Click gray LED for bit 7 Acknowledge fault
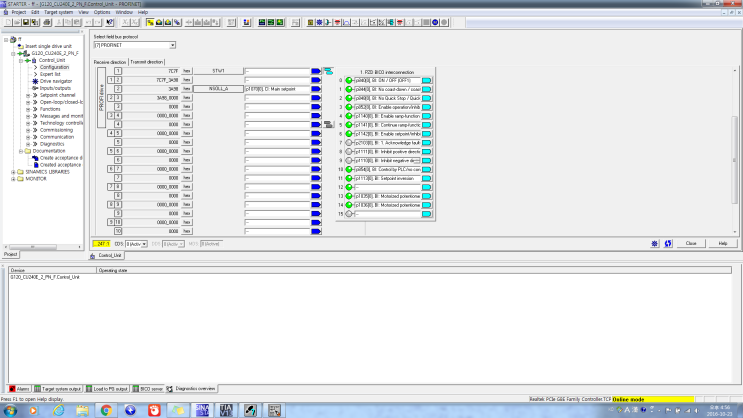 [x=349, y=143]
